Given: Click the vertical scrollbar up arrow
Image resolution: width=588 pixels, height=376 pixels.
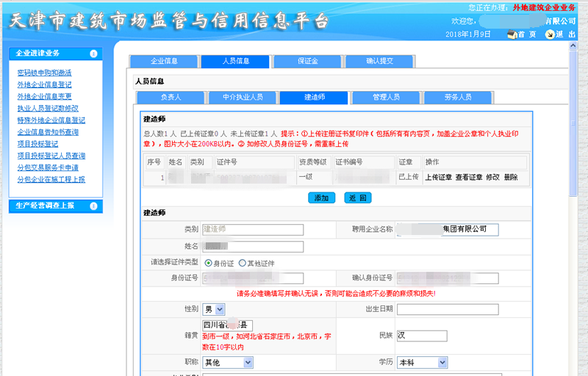Looking at the screenshot, I should pyautogui.click(x=573, y=46).
